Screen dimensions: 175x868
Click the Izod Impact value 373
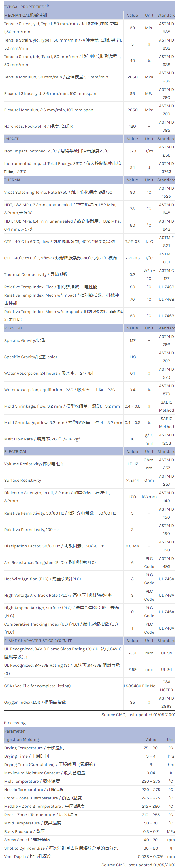132,151
